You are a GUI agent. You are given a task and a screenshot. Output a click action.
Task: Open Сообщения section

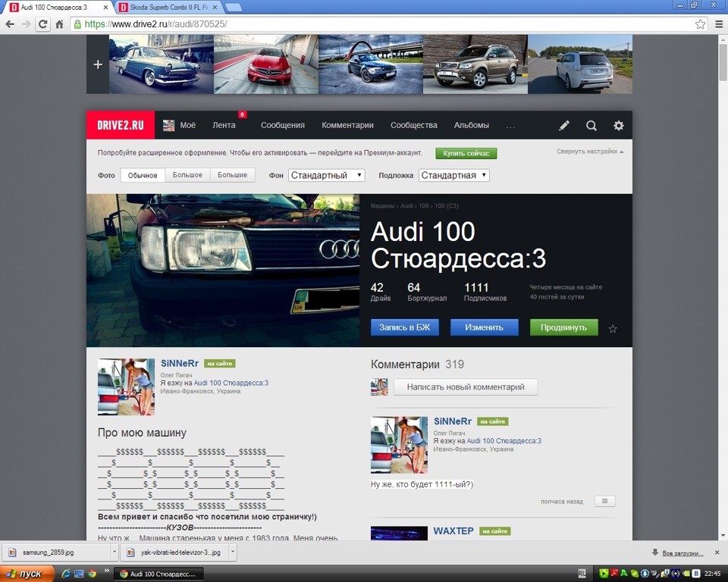(282, 125)
